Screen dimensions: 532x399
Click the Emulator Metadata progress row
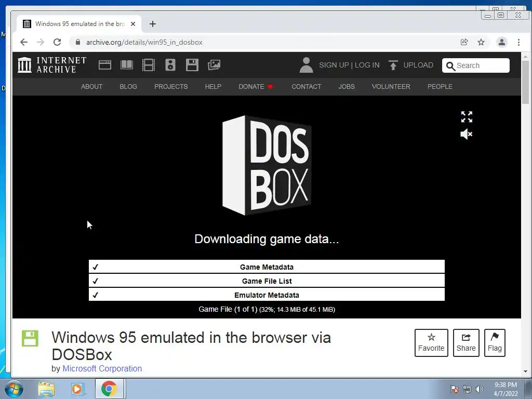pos(267,295)
